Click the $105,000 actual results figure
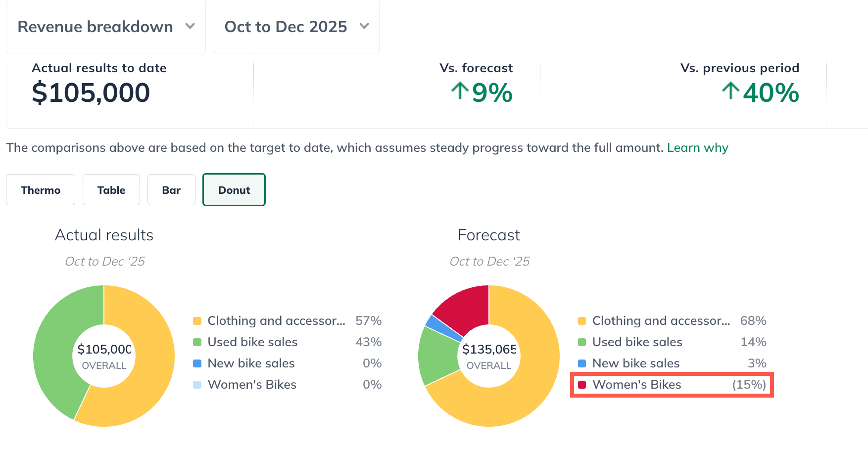Image resolution: width=868 pixels, height=451 pixels. click(x=91, y=92)
